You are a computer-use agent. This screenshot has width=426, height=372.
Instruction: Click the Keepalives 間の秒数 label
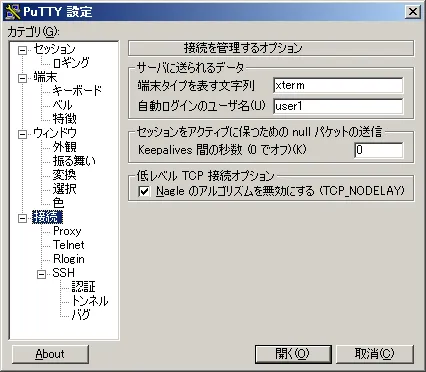[x=222, y=150]
